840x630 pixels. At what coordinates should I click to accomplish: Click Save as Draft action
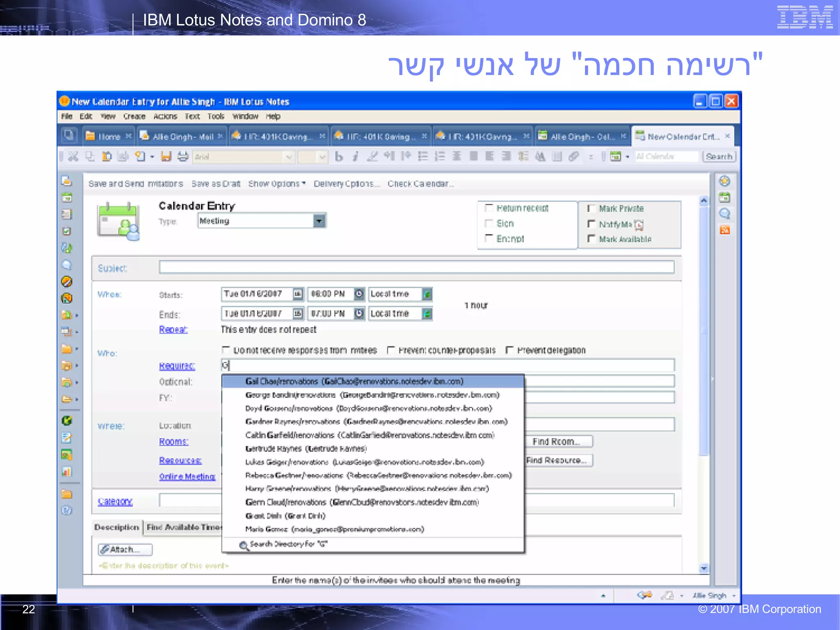pyautogui.click(x=216, y=184)
